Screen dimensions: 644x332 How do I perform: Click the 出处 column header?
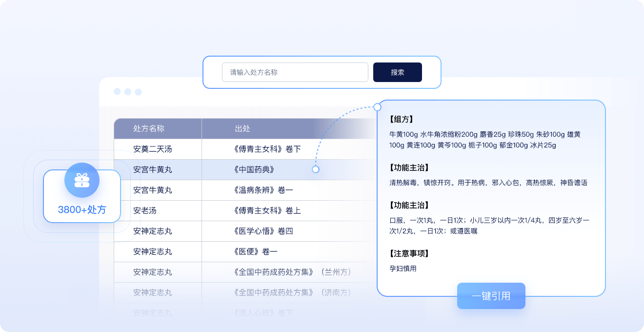242,129
